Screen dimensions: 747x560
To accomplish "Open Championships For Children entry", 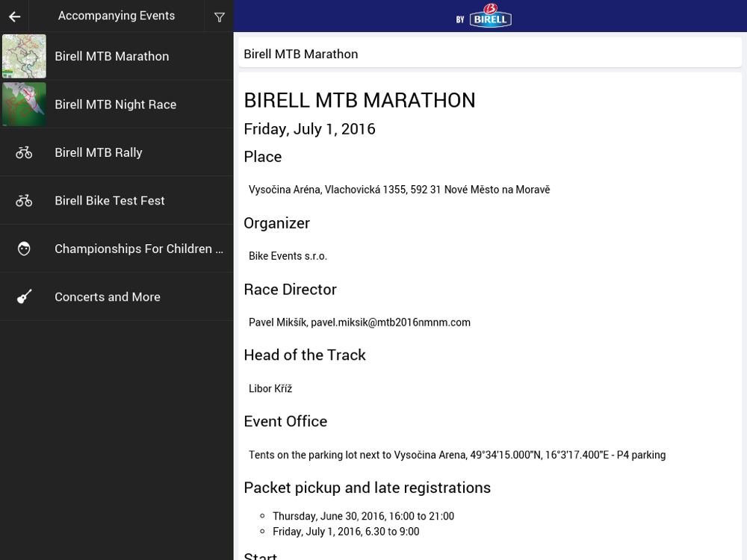I will pos(117,249).
